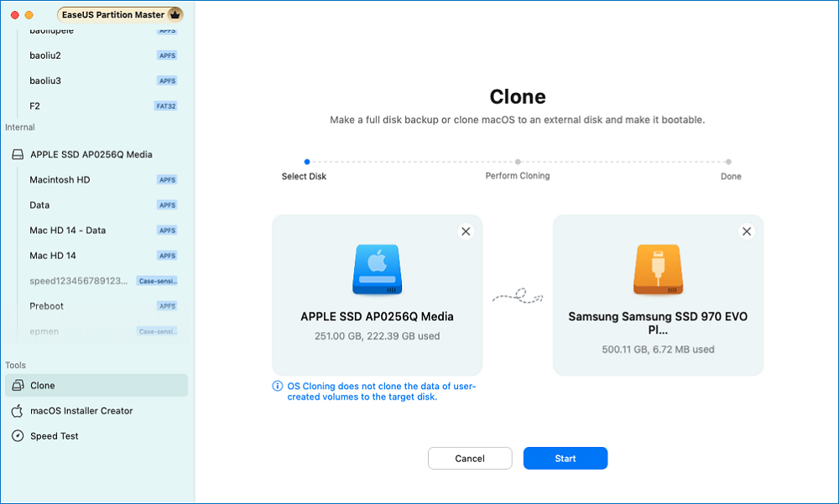Click the FAT32 badge next to F2
Screen dimensions: 839x504
coord(166,106)
